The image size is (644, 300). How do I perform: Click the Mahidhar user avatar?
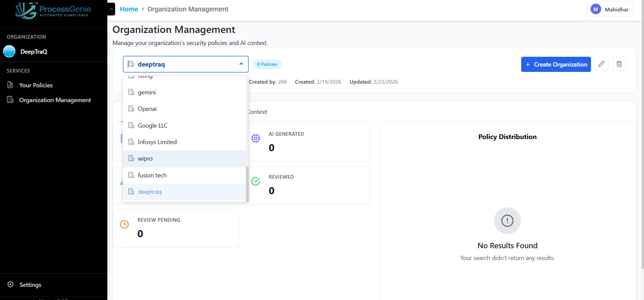[x=596, y=9]
